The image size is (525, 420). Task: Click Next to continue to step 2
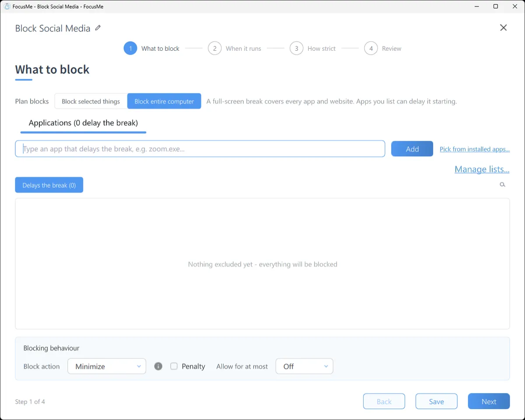489,401
